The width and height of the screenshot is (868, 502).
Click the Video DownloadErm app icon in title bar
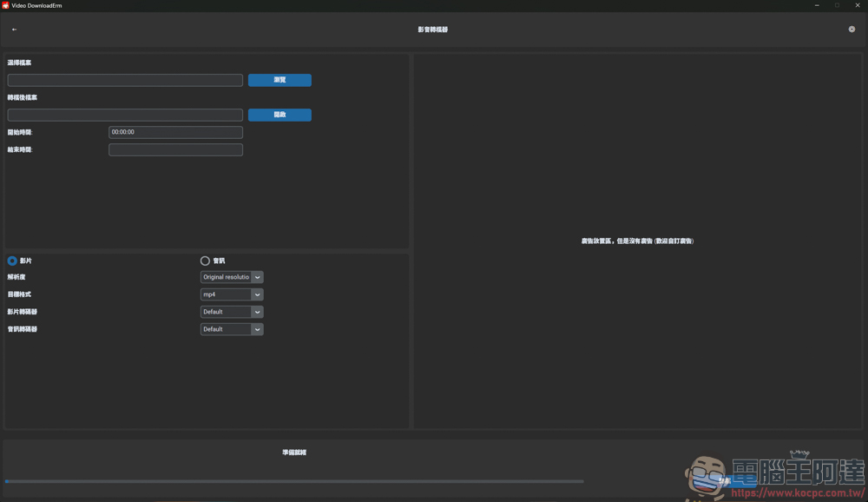pos(5,5)
